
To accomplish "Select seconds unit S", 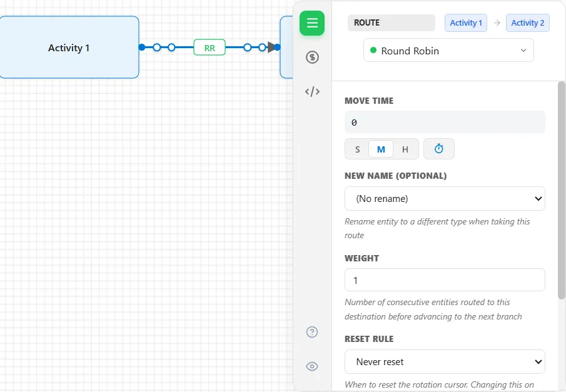I will point(357,149).
